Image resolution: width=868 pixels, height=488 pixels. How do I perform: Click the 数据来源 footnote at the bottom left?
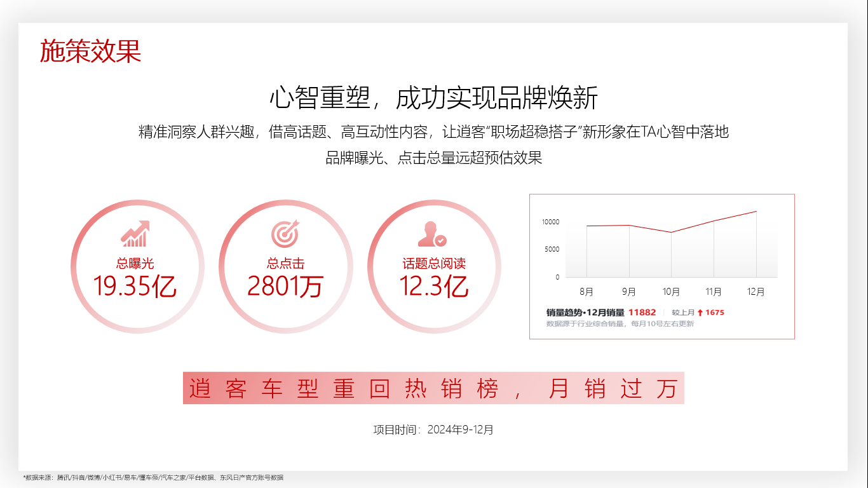(153, 477)
